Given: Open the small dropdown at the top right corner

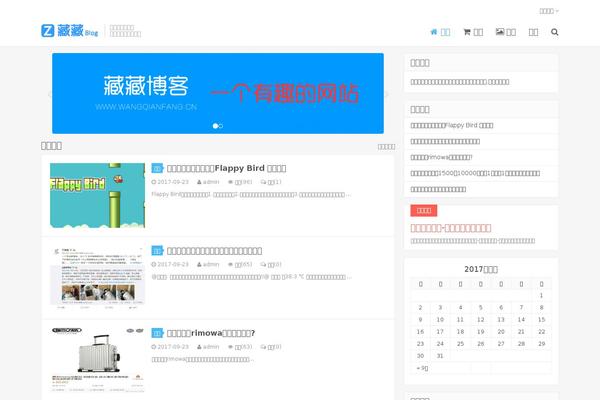Looking at the screenshot, I should [549, 11].
